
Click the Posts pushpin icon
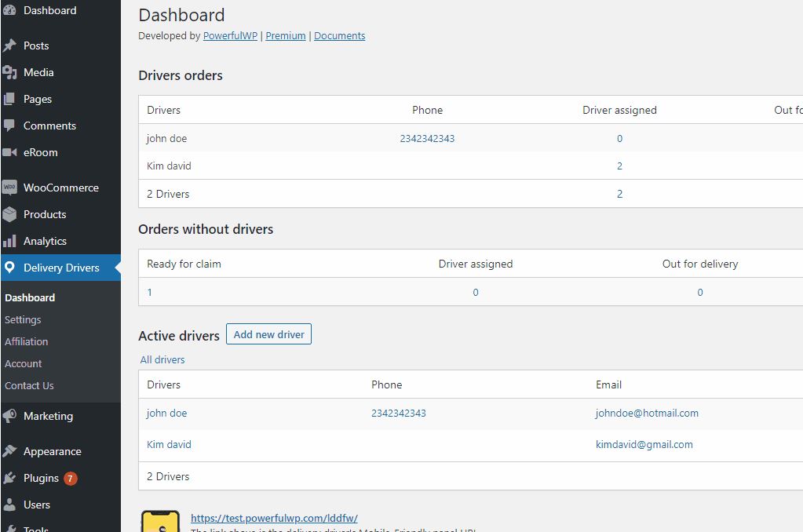(9, 46)
